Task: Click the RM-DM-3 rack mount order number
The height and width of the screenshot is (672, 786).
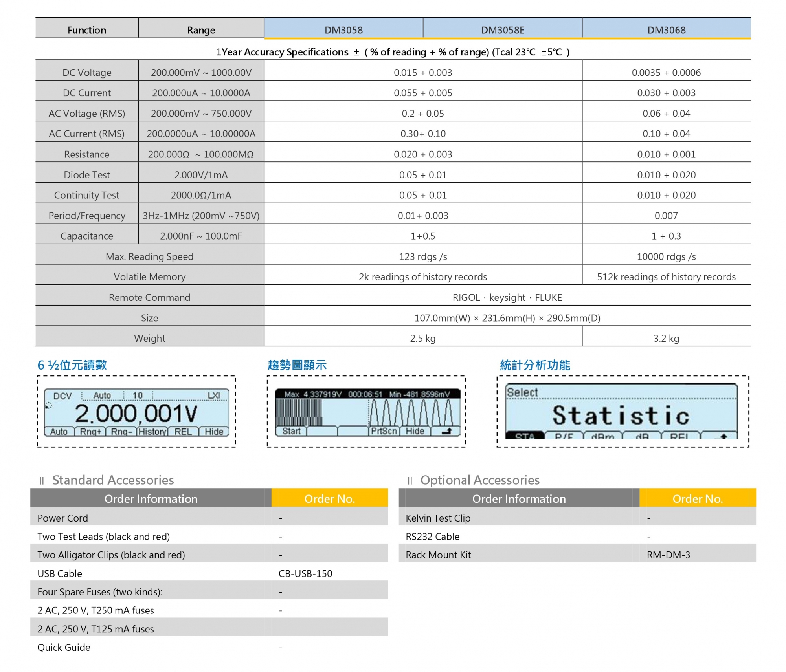Action: click(668, 555)
